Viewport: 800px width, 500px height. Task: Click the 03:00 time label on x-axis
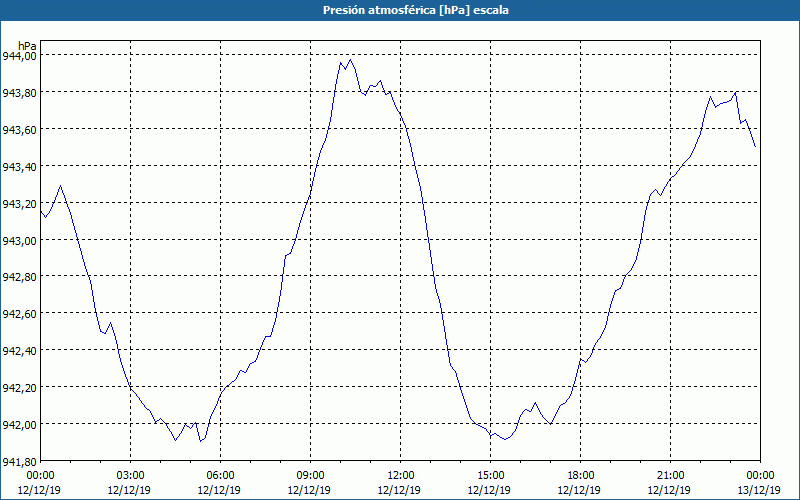130,476
